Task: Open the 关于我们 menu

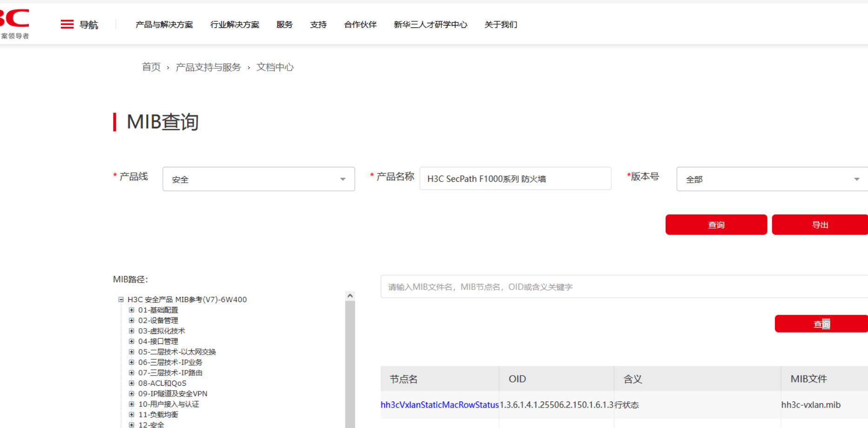Action: coord(501,25)
